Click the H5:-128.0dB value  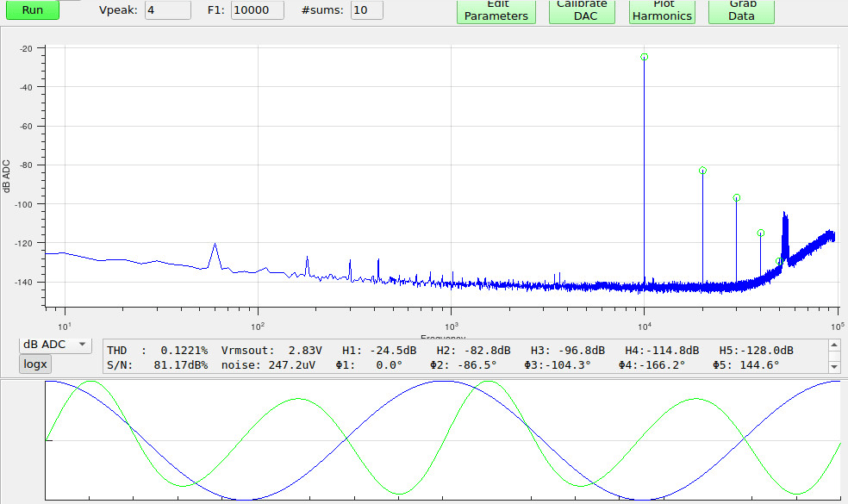pyautogui.click(x=756, y=351)
